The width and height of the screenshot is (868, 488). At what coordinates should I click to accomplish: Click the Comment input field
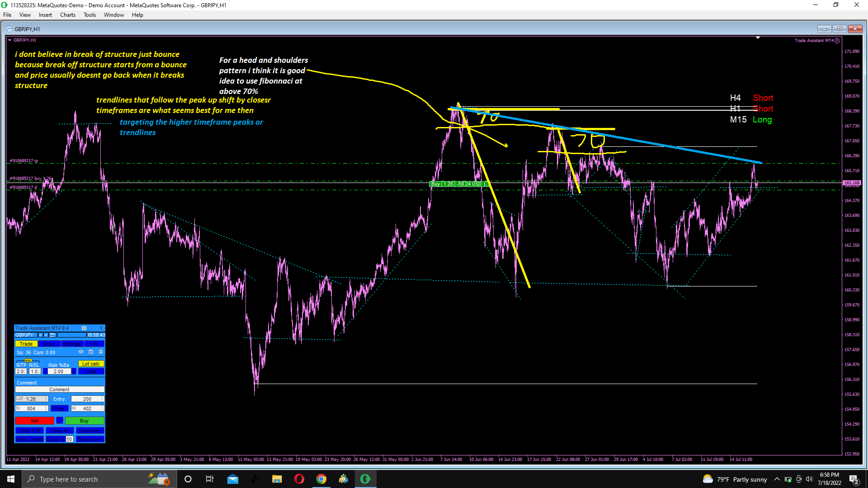[x=60, y=389]
